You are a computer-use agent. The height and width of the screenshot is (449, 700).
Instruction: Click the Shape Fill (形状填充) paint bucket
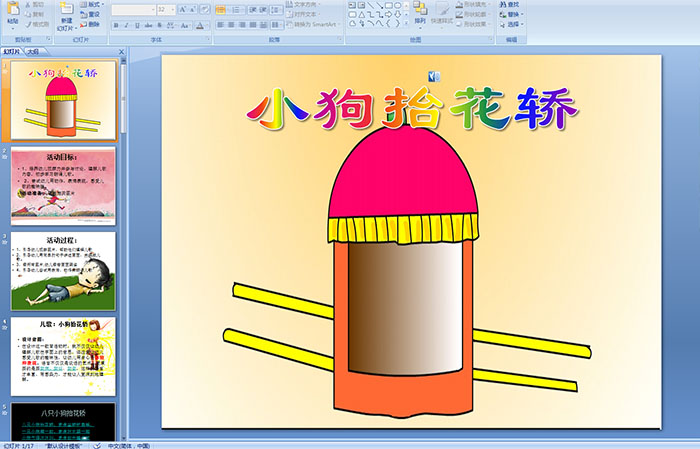(459, 4)
